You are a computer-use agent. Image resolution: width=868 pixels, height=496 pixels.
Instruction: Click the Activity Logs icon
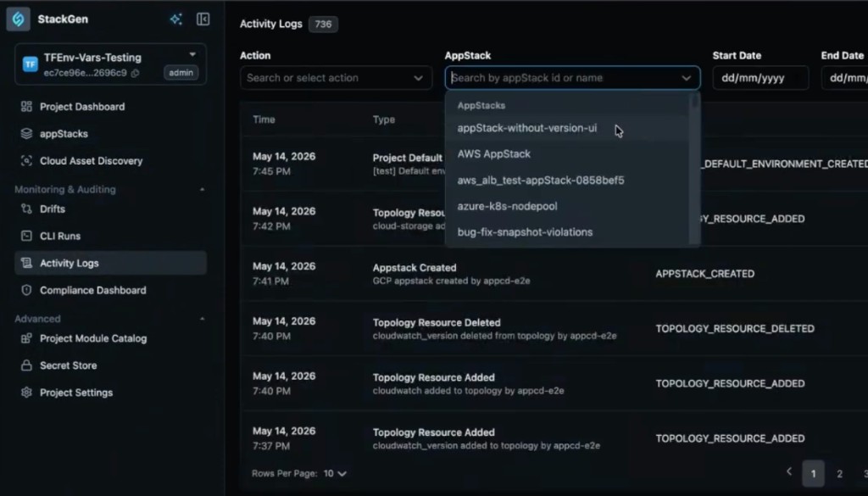26,263
